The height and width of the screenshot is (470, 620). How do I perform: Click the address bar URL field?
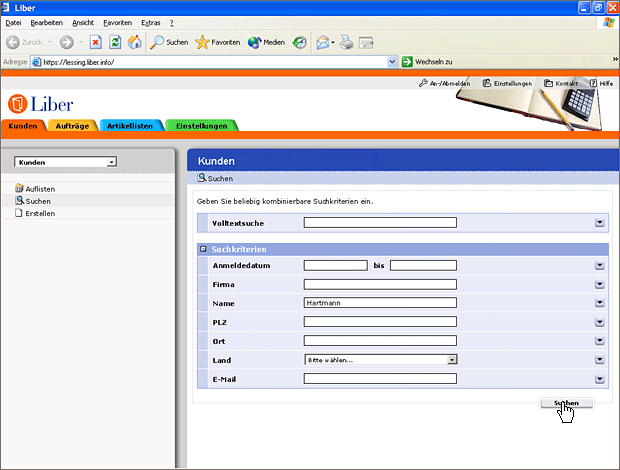click(214, 62)
